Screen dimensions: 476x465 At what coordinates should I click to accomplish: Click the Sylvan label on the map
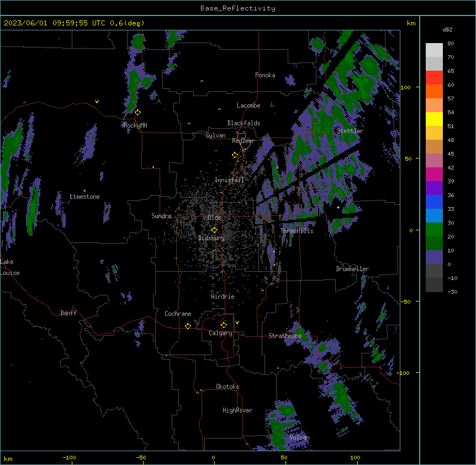coord(215,135)
